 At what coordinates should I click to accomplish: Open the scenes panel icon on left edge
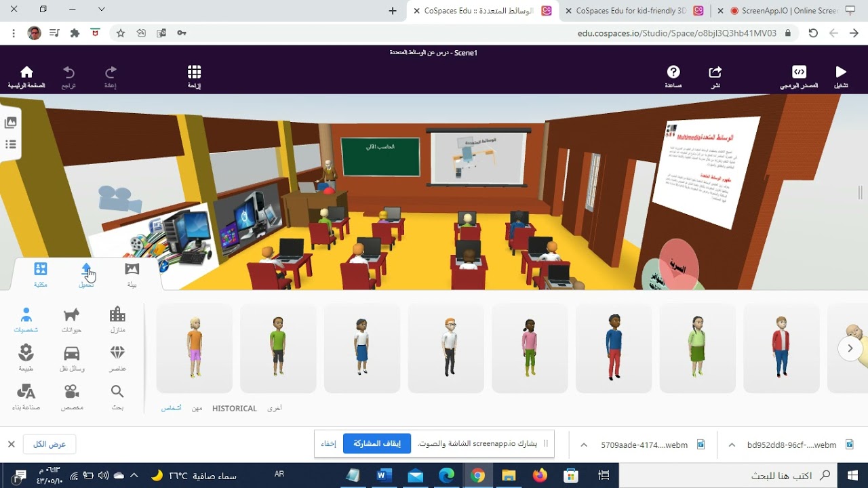[x=10, y=123]
